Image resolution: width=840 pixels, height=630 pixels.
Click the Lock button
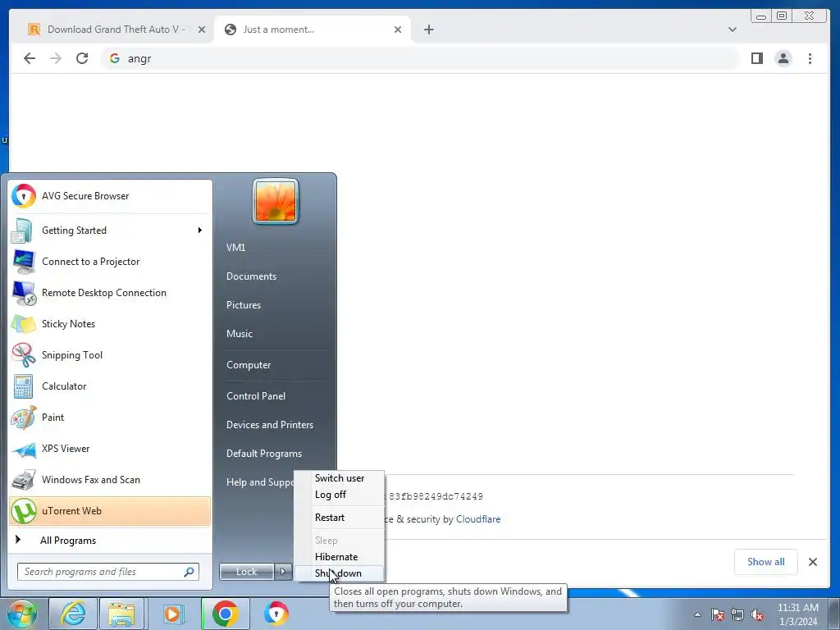[x=246, y=572]
